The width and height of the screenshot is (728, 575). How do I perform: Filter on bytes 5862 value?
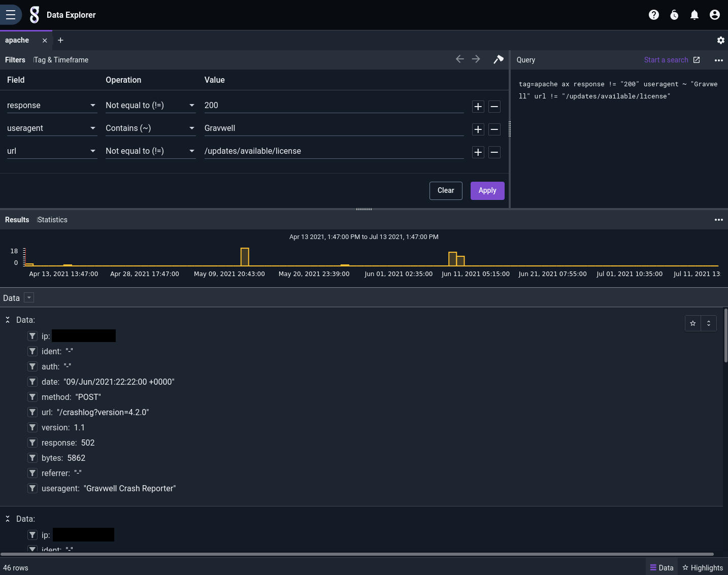click(x=32, y=458)
